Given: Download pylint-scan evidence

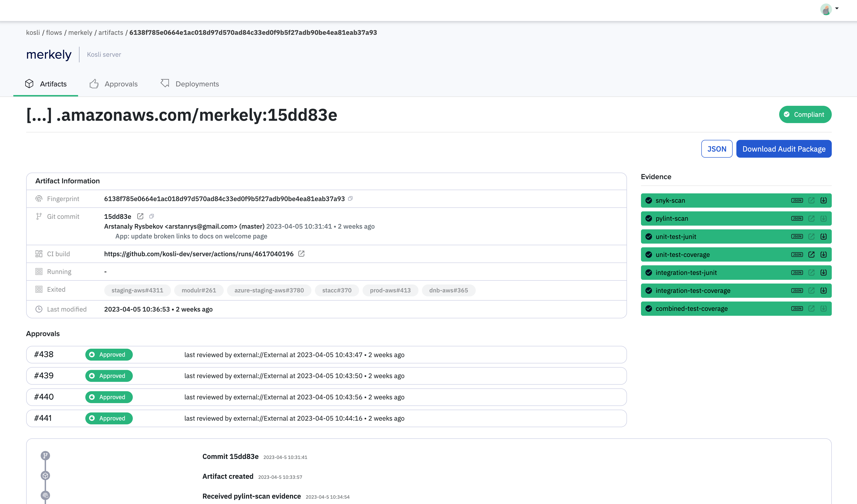Looking at the screenshot, I should (823, 219).
